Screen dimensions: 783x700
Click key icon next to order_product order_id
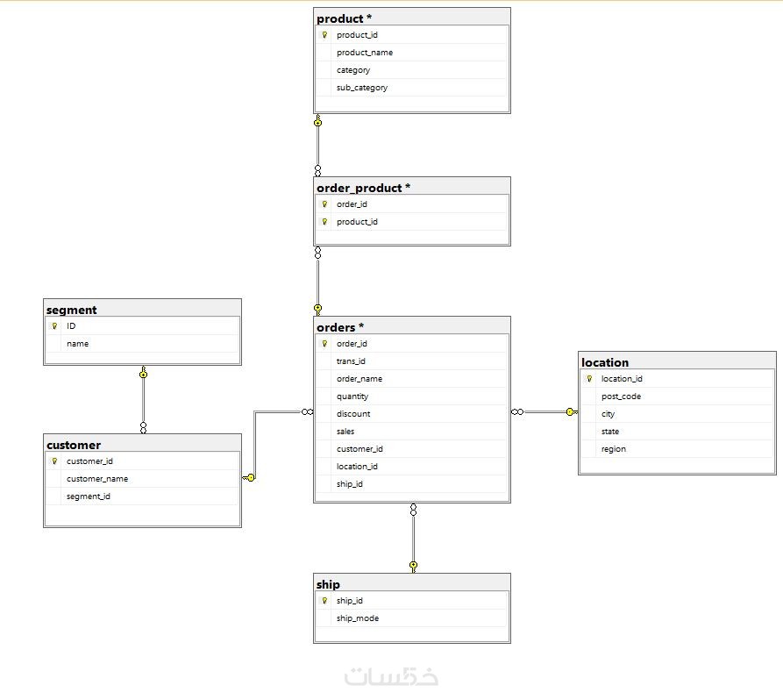coord(324,204)
